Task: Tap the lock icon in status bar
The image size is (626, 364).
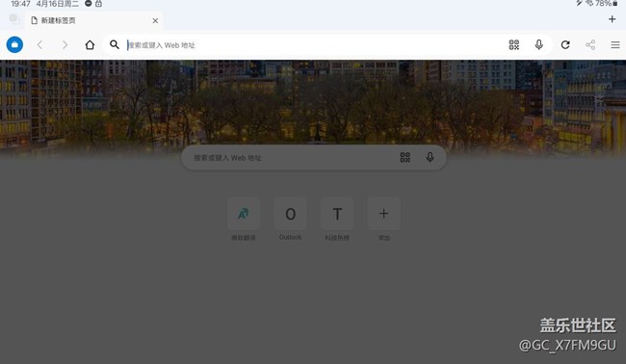Action: [98, 4]
